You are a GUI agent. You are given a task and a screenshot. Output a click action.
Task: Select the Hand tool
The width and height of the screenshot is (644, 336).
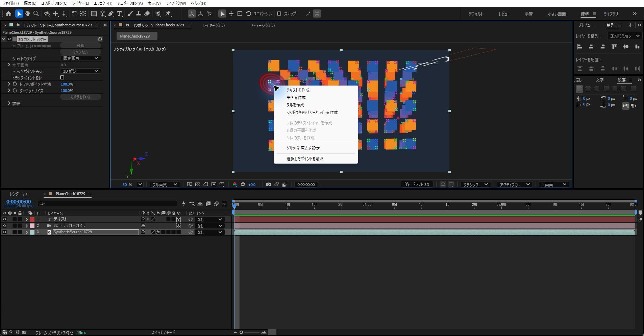click(28, 14)
